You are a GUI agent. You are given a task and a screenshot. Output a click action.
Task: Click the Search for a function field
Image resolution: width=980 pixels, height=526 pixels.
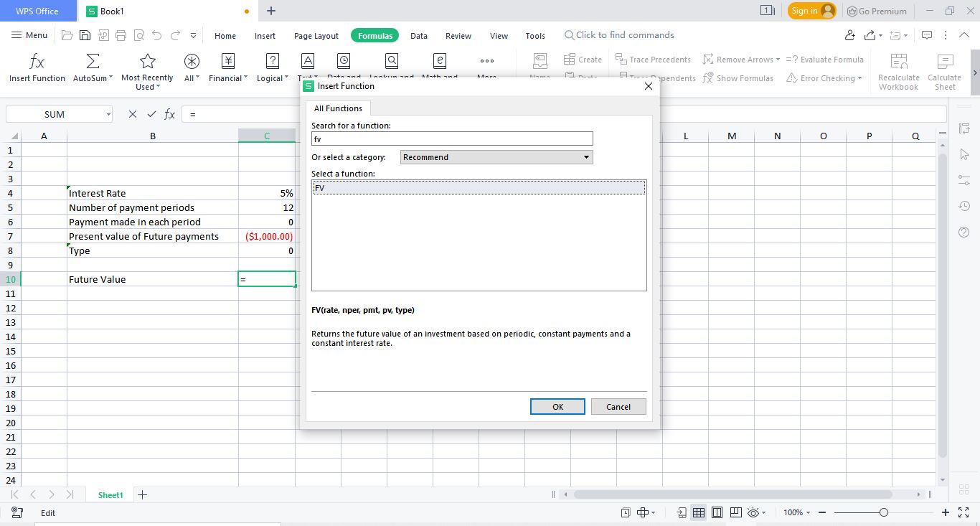452,138
